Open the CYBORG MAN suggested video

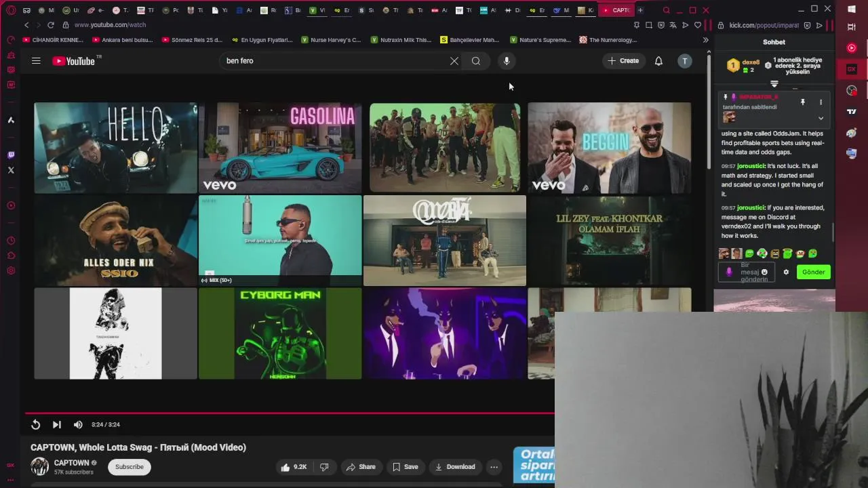[x=280, y=333]
